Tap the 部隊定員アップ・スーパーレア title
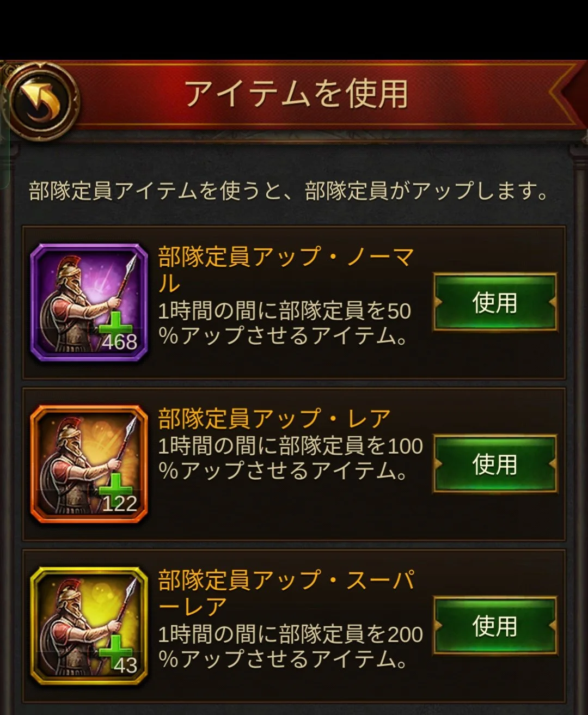 (286, 593)
